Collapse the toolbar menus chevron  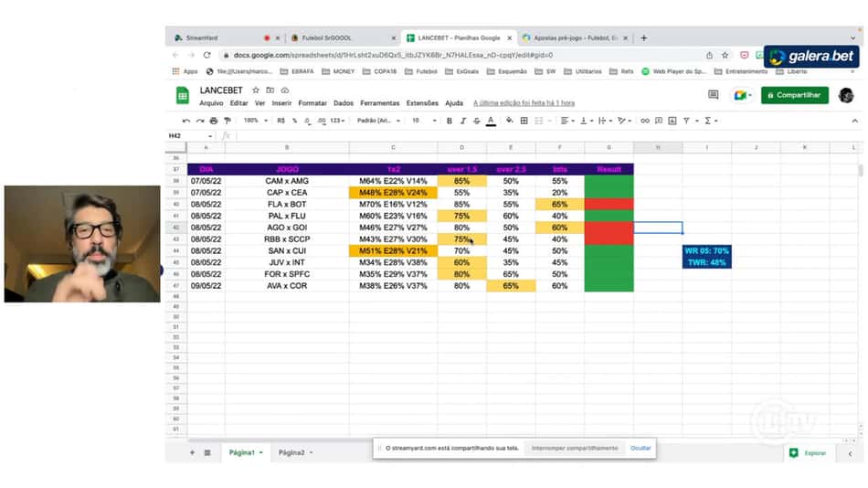[854, 121]
